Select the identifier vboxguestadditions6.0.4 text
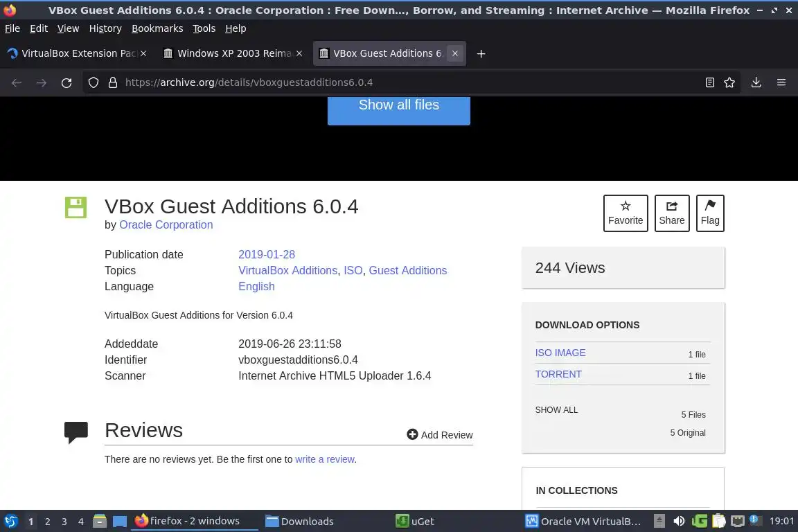Viewport: 798px width, 532px height. point(298,360)
